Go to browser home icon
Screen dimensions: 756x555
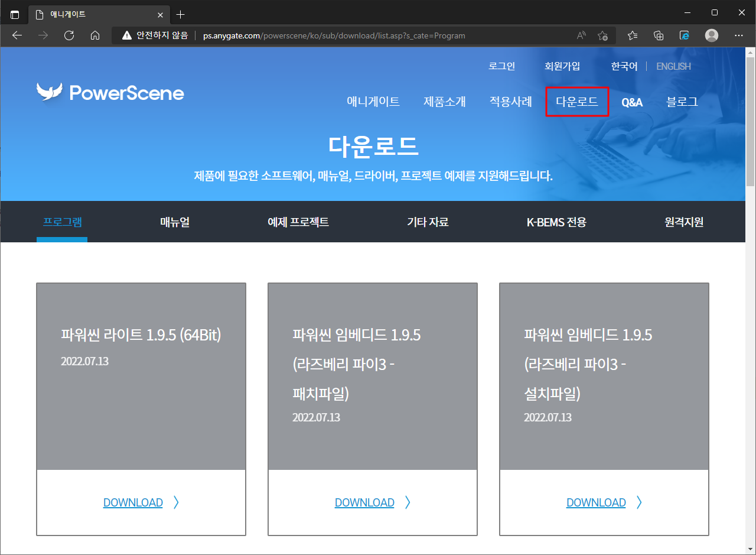tap(95, 35)
